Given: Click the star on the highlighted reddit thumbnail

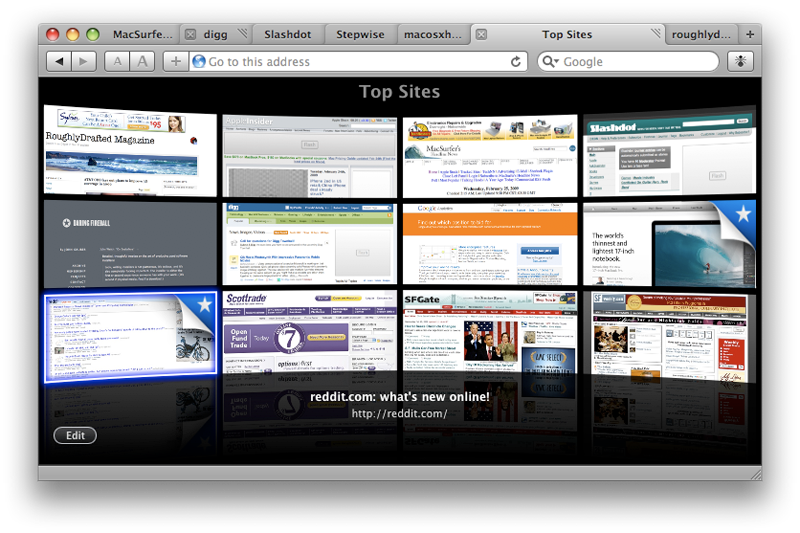Looking at the screenshot, I should (x=205, y=304).
